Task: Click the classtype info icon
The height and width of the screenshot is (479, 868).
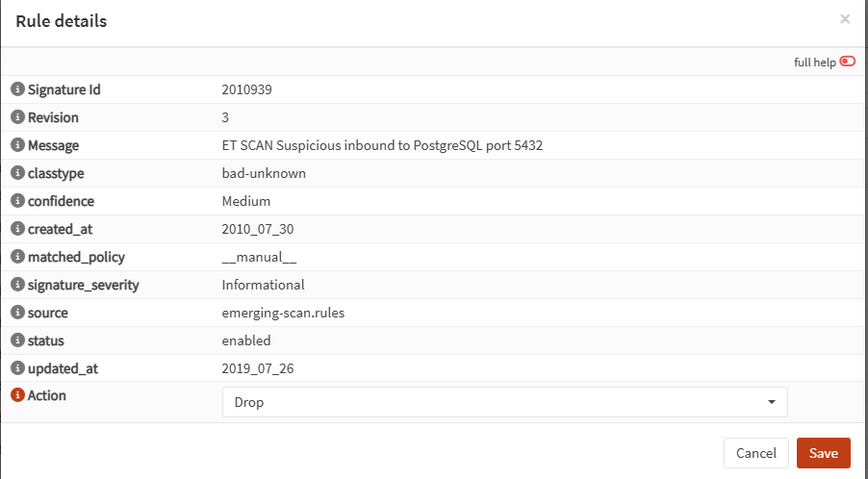Action: tap(17, 172)
